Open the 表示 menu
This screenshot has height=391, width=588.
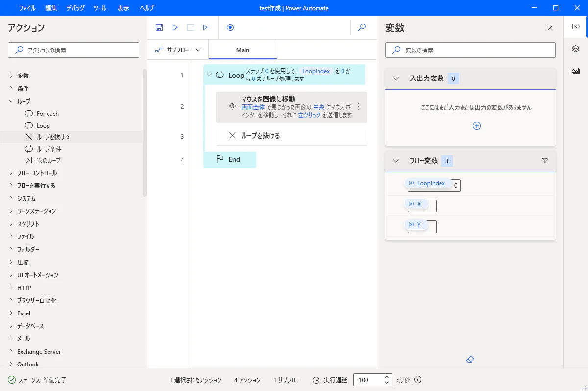pyautogui.click(x=123, y=8)
